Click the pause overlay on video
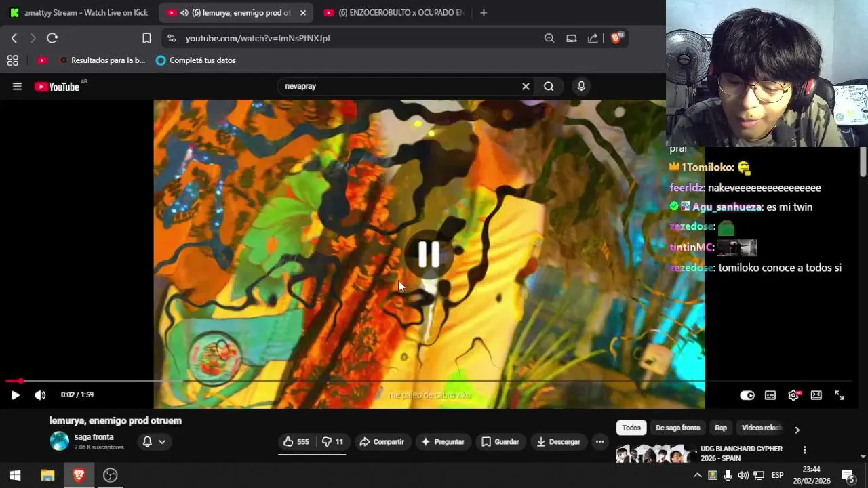This screenshot has height=488, width=868. pos(429,254)
